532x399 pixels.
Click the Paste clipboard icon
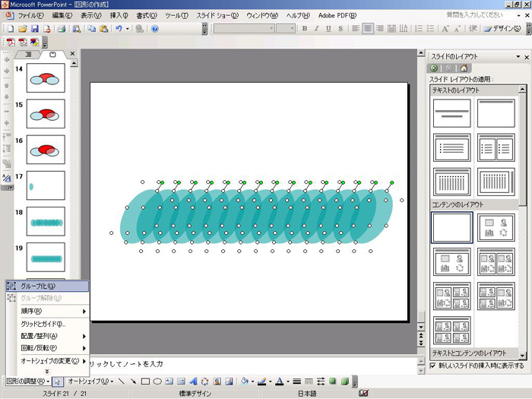click(x=104, y=29)
